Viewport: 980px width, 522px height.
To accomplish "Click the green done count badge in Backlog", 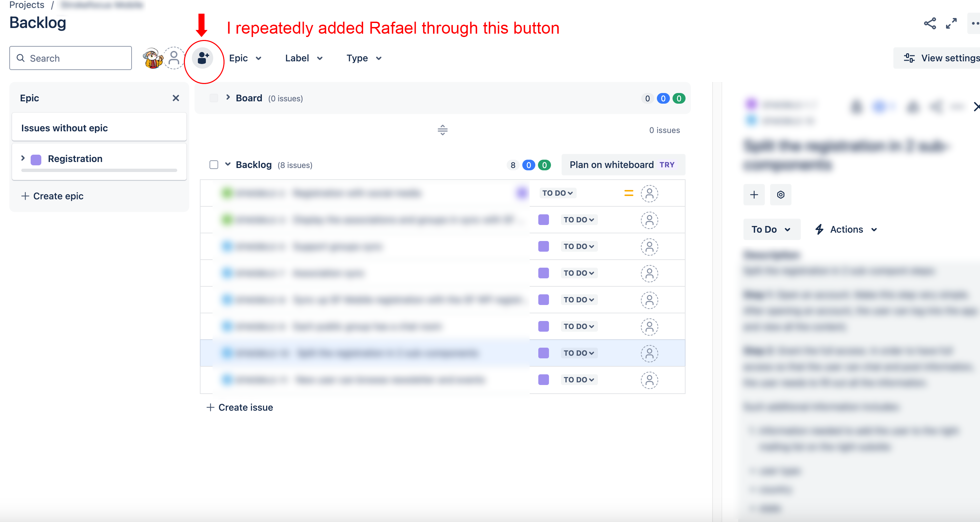I will 544,165.
